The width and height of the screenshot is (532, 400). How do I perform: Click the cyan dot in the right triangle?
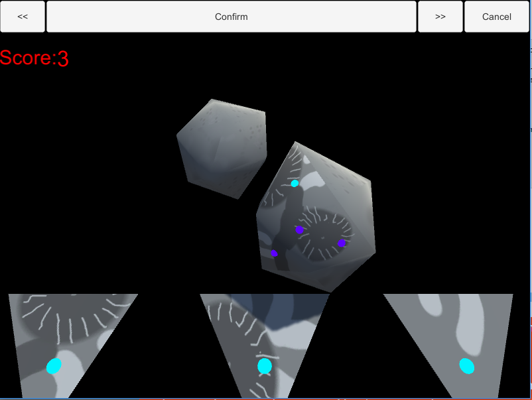[x=467, y=366]
